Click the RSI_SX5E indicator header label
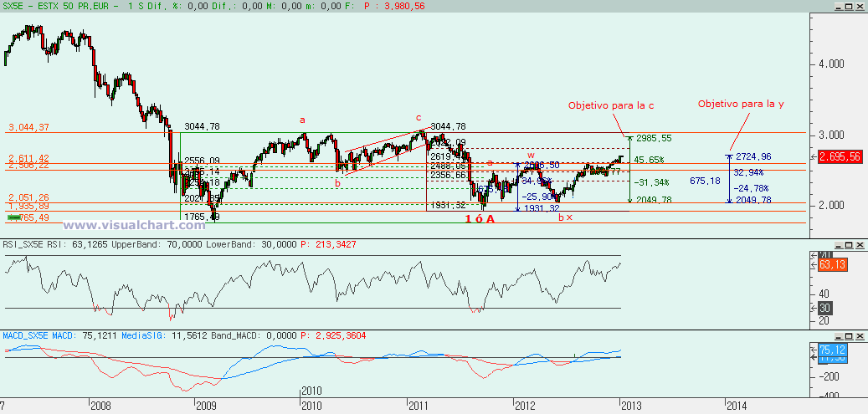 coord(24,244)
